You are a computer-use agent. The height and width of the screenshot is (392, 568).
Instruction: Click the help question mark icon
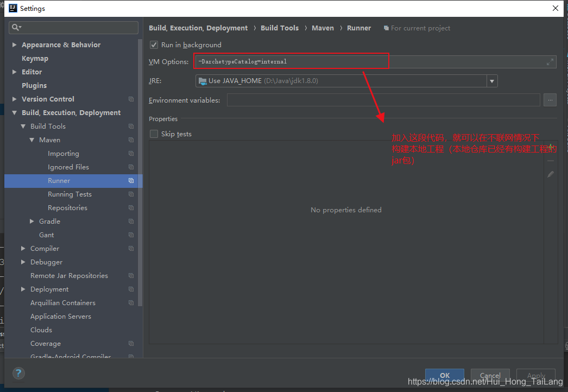point(18,373)
